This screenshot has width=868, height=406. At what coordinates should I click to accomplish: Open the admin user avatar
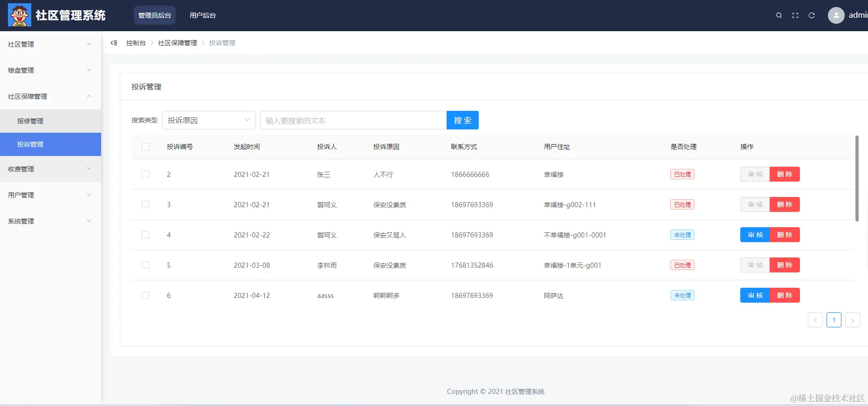pos(836,15)
